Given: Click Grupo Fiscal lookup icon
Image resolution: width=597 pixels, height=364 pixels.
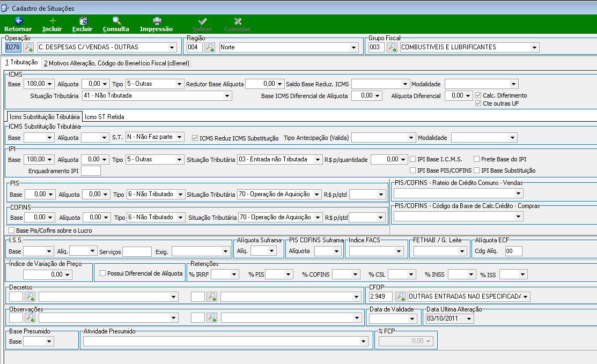Looking at the screenshot, I should click(x=392, y=47).
